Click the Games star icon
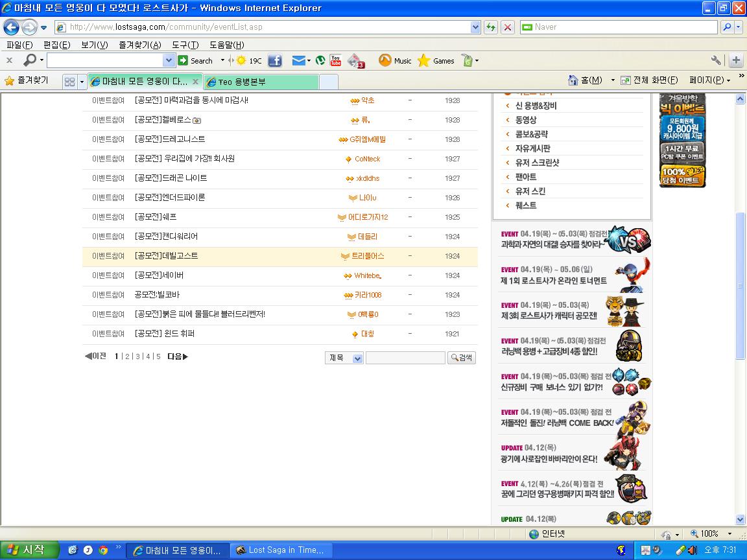 pos(423,60)
